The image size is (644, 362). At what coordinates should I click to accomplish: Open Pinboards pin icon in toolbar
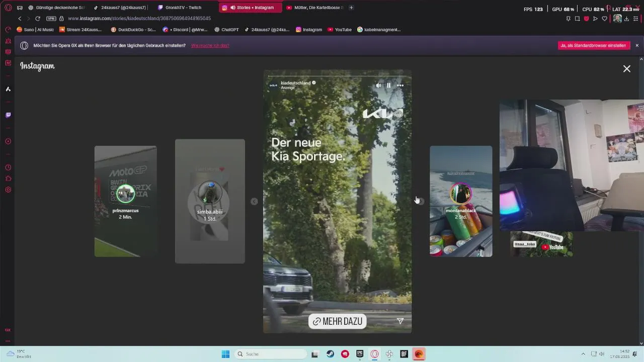point(568,19)
